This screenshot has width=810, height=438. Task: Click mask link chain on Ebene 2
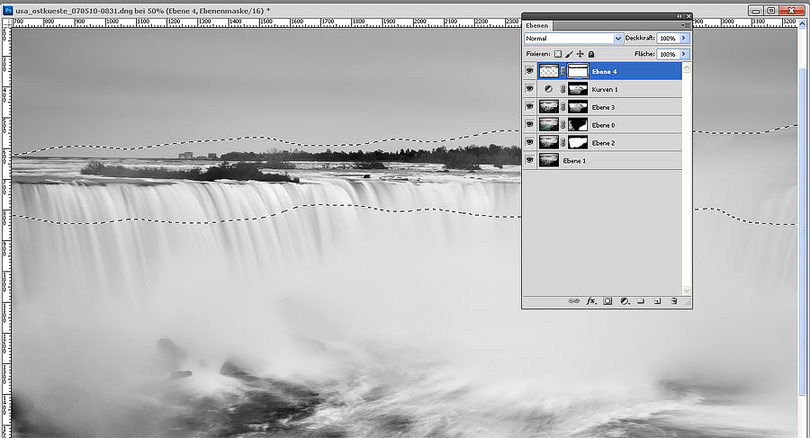pos(563,143)
